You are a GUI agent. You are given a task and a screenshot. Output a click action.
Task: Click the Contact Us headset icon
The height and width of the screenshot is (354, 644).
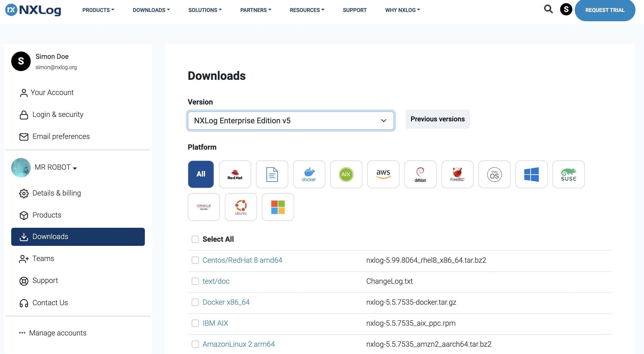[24, 303]
